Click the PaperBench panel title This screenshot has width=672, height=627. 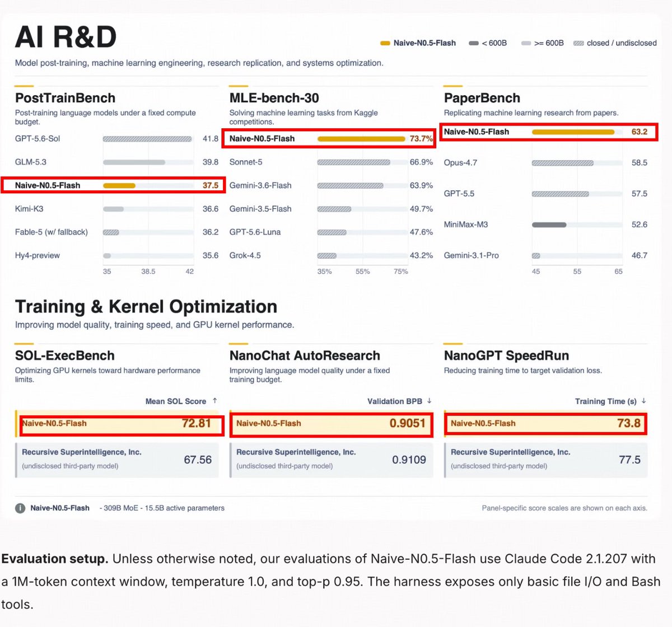482,98
